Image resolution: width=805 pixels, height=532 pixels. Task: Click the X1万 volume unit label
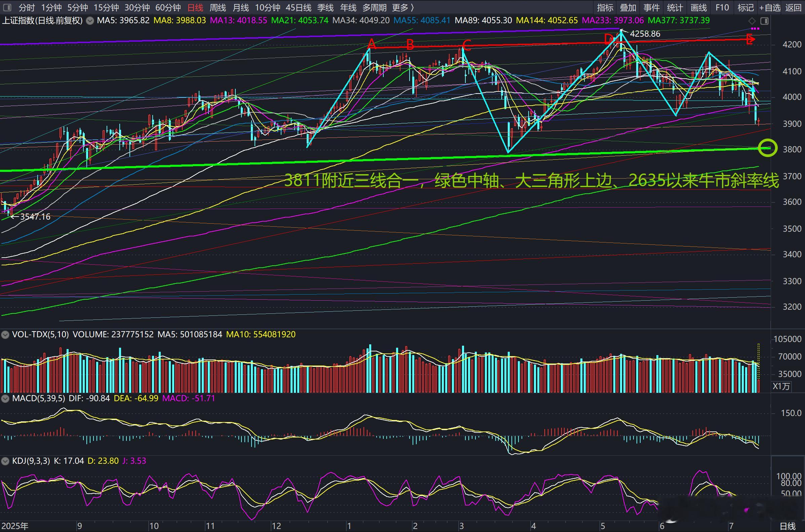[x=781, y=386]
